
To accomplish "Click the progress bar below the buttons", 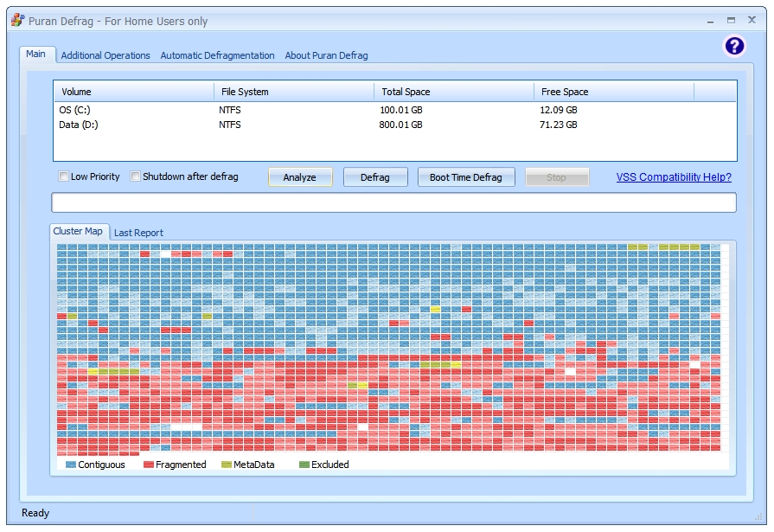I will click(x=393, y=202).
